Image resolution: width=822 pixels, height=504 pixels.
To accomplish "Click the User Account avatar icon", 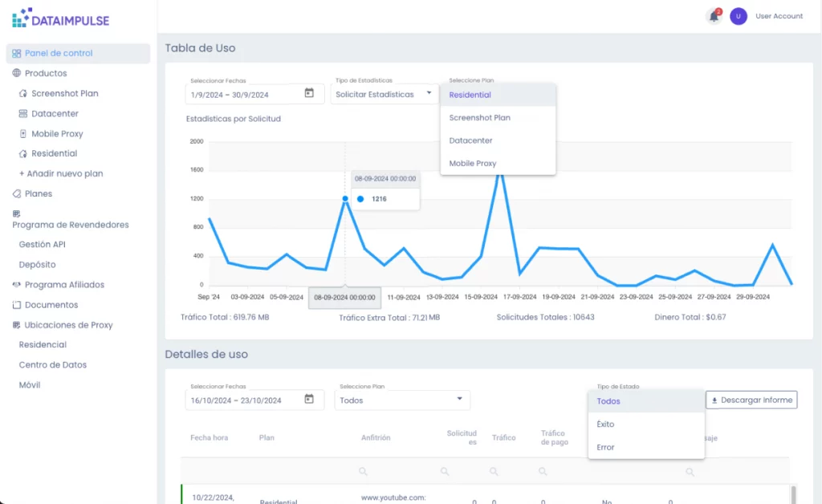I will [x=739, y=16].
